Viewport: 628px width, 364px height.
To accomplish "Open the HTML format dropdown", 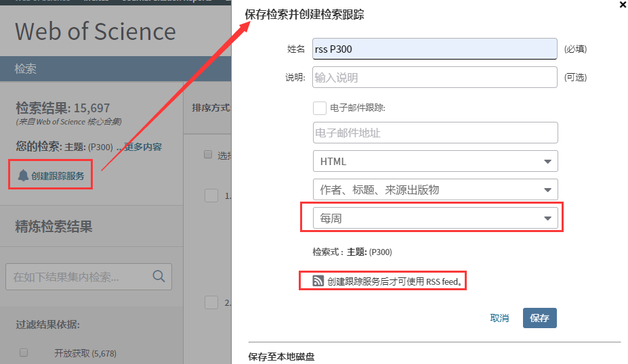I will (436, 161).
